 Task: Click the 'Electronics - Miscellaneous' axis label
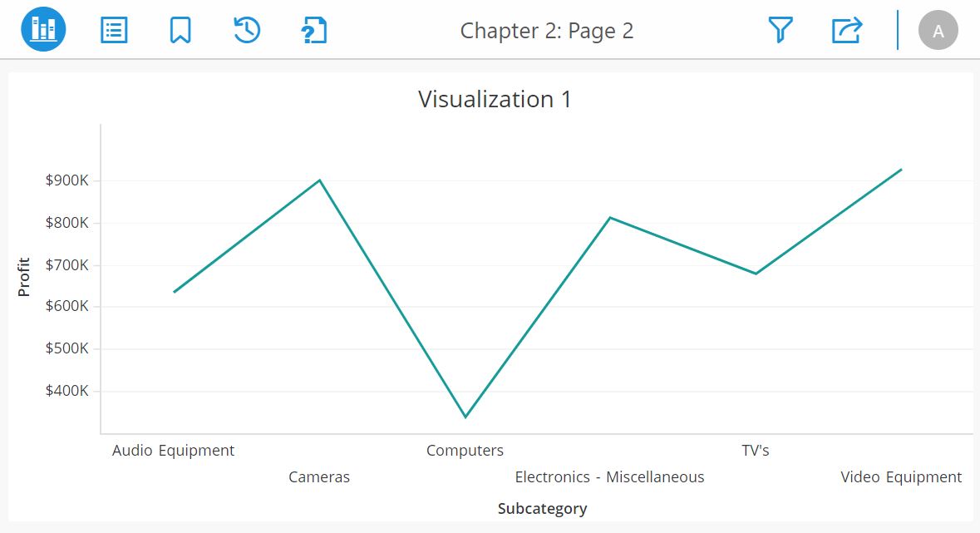pyautogui.click(x=609, y=476)
